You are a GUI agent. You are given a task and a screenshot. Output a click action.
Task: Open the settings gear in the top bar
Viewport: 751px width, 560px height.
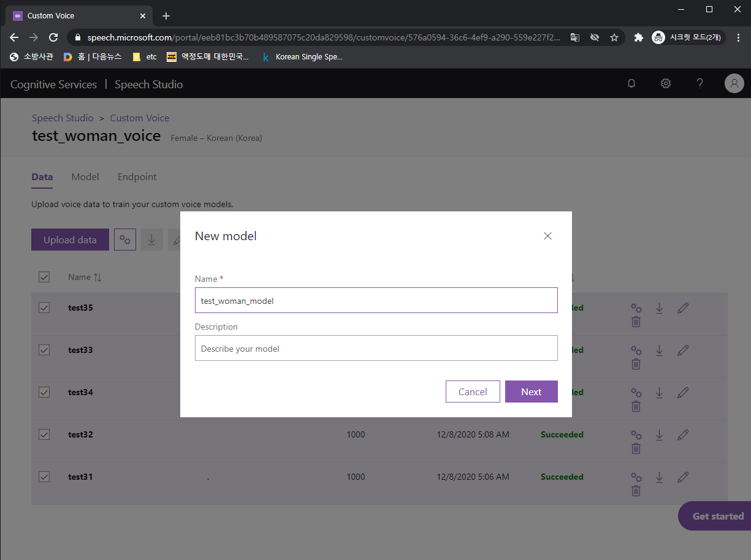coord(665,83)
